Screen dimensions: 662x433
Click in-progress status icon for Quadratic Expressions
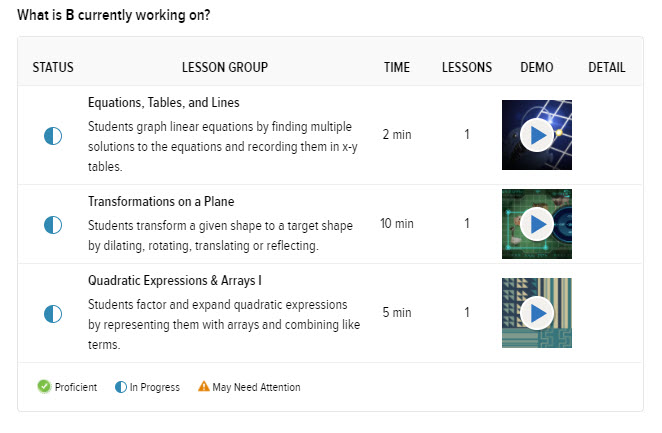click(53, 314)
